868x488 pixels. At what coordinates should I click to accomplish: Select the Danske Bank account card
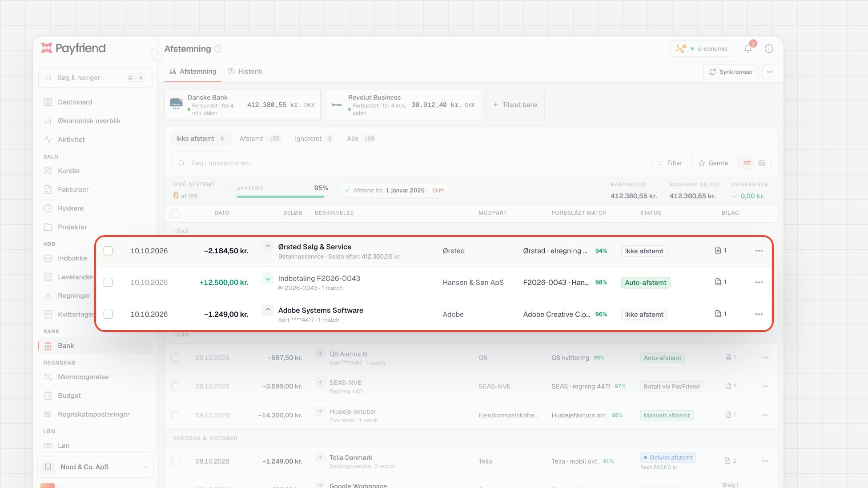[242, 105]
